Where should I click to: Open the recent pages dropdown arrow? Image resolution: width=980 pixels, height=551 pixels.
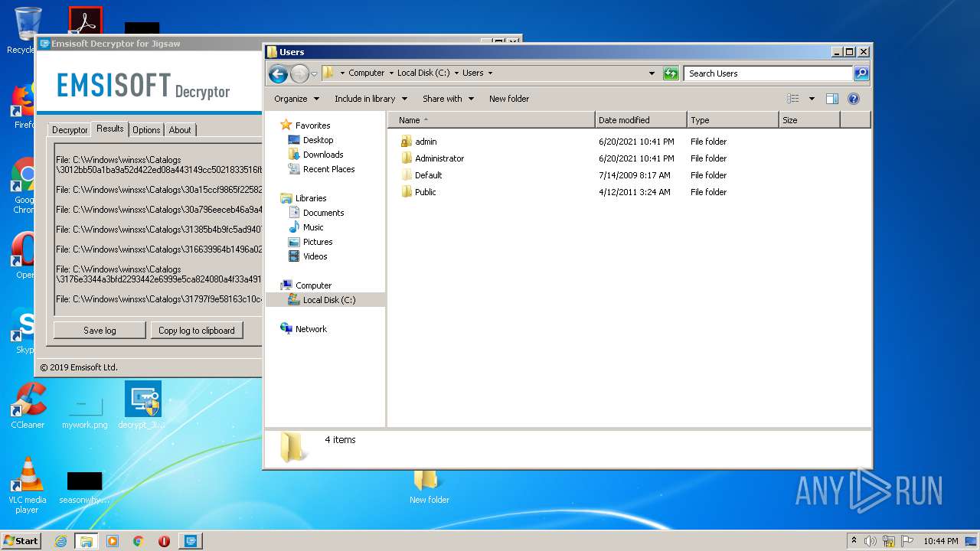(314, 74)
